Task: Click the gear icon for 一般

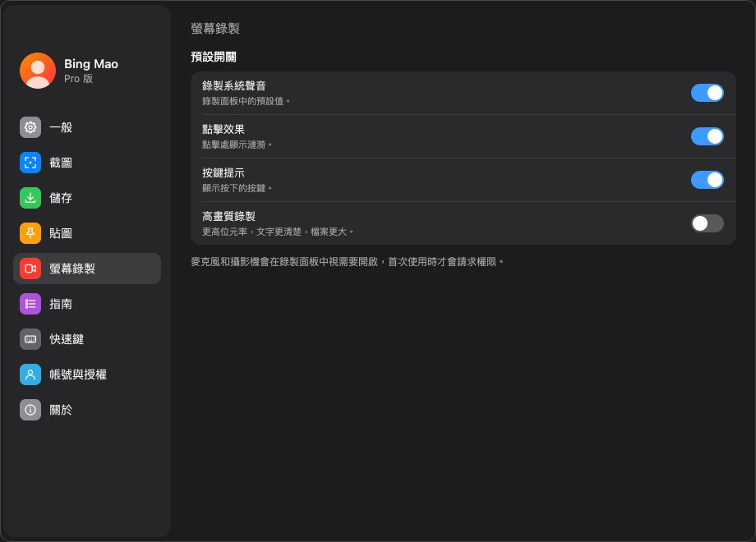Action: 30,127
